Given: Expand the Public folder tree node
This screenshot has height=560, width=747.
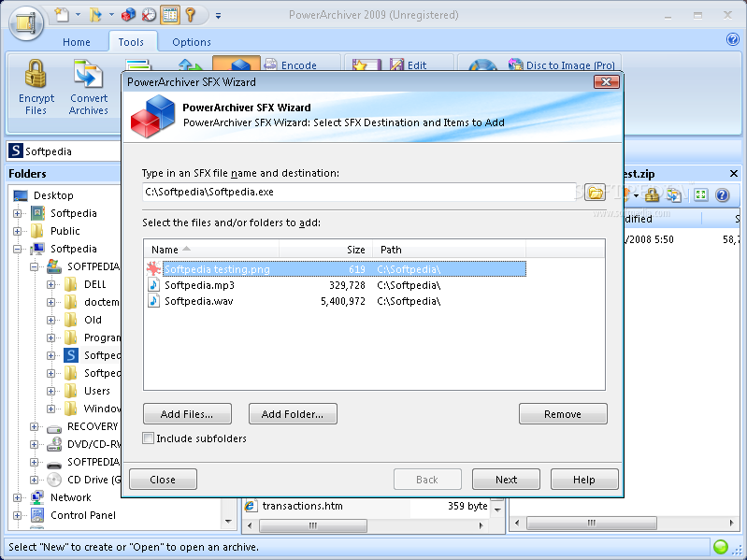Looking at the screenshot, I should 17,232.
